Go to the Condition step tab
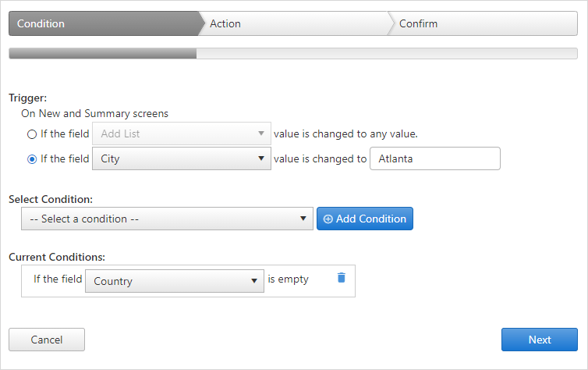Image resolution: width=588 pixels, height=370 pixels. [105, 23]
